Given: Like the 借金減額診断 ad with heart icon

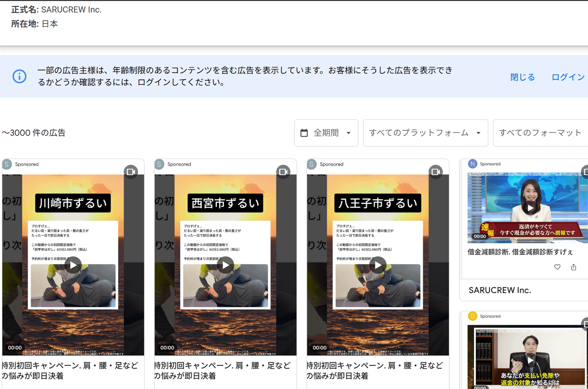Looking at the screenshot, I should tap(557, 267).
